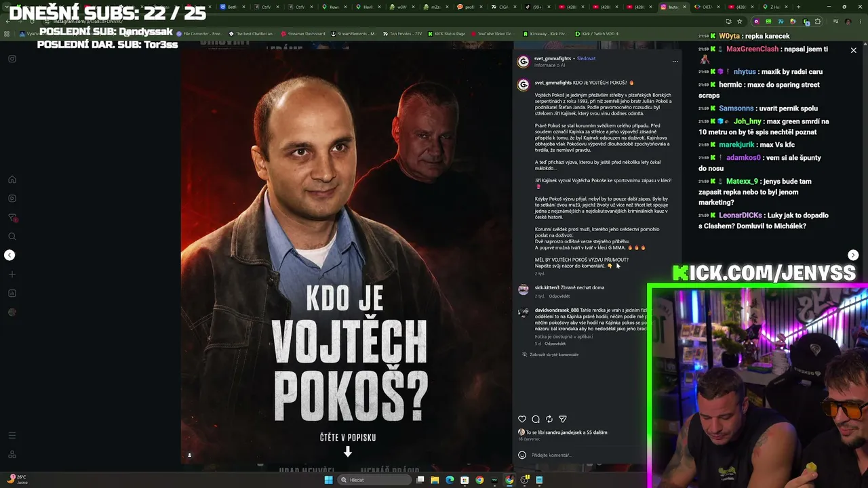Click the repost icon under the post

click(x=549, y=419)
